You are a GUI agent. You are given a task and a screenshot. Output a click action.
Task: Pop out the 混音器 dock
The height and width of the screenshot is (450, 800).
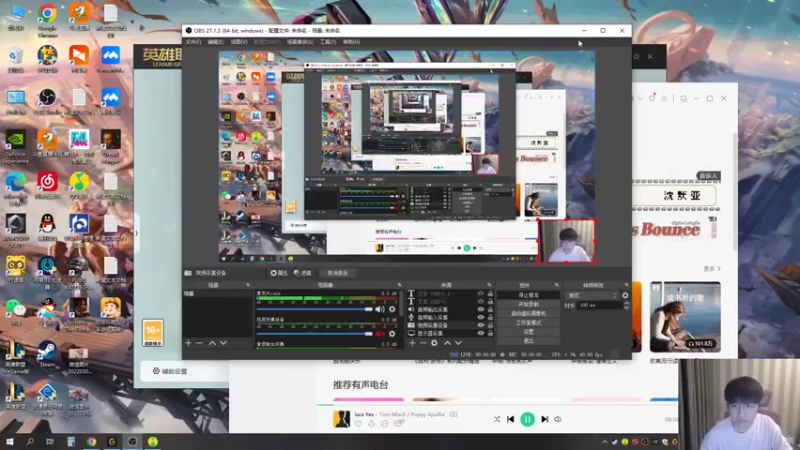point(399,285)
